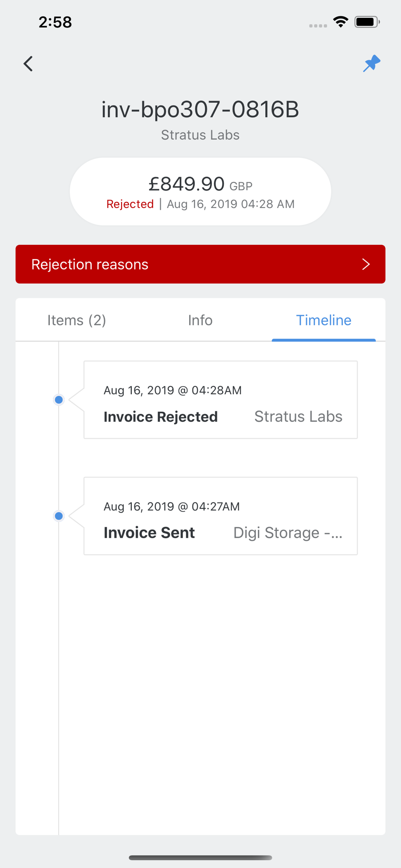The height and width of the screenshot is (868, 401).
Task: Tap the Invoice Sent timeline dot
Action: point(59,516)
